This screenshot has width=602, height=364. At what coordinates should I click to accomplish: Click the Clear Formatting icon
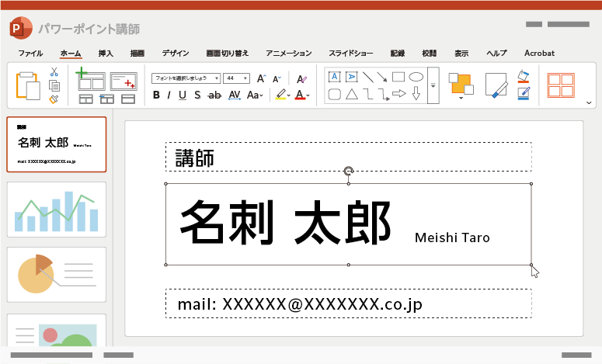pos(301,78)
